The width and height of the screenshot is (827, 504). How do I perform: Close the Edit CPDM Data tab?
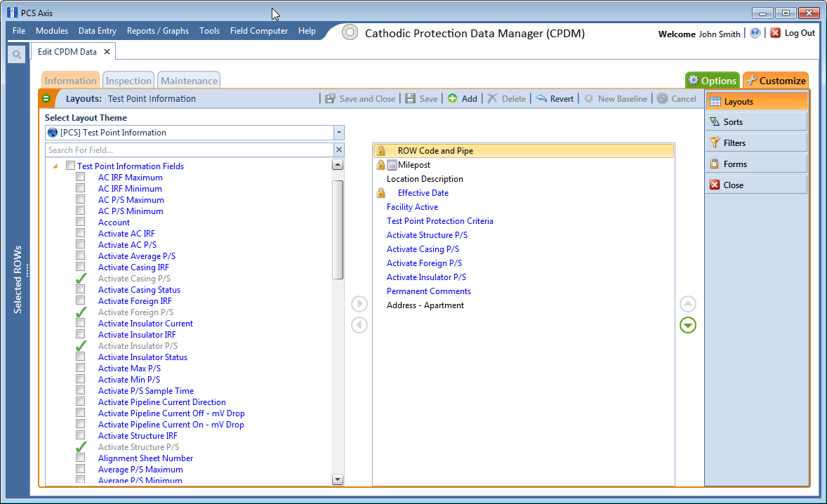pyautogui.click(x=107, y=52)
